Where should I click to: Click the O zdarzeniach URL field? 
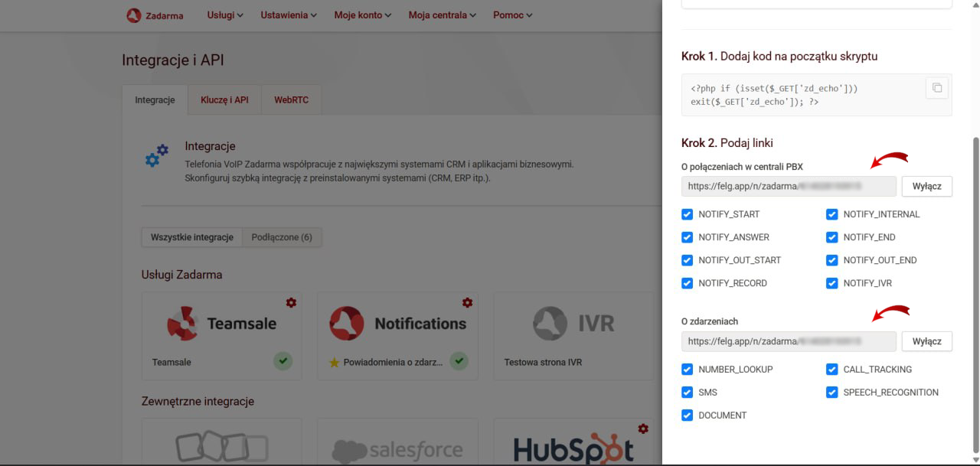coord(789,341)
